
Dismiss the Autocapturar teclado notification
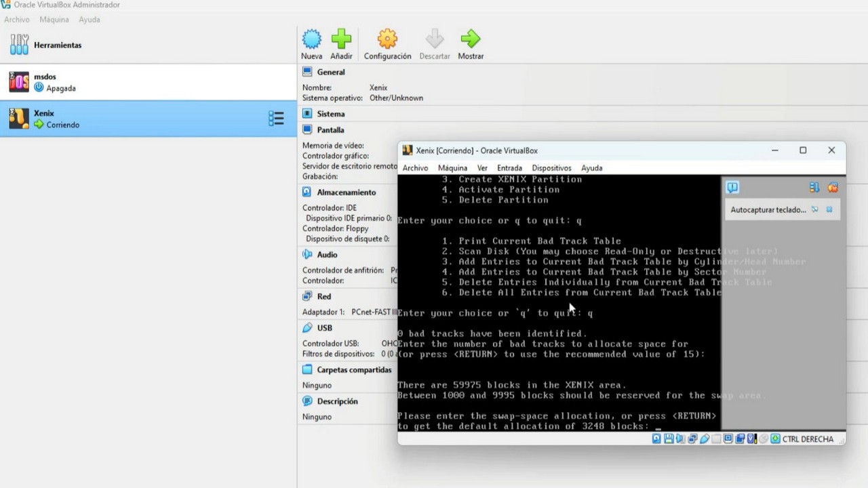click(x=829, y=210)
